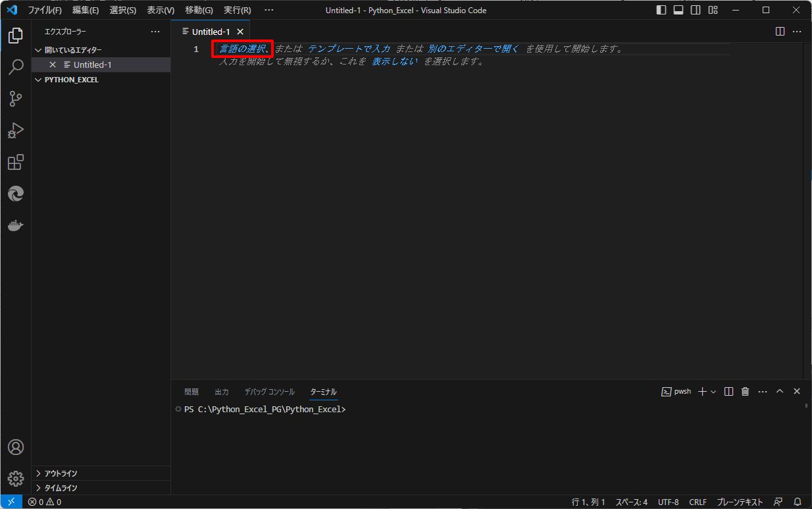Close Untitled-1 in Open Editors list
Screen dimensions: 812x509
[x=53, y=65]
